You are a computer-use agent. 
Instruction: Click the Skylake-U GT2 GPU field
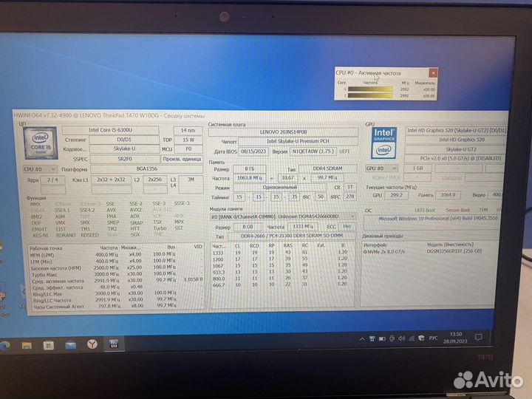[456, 149]
